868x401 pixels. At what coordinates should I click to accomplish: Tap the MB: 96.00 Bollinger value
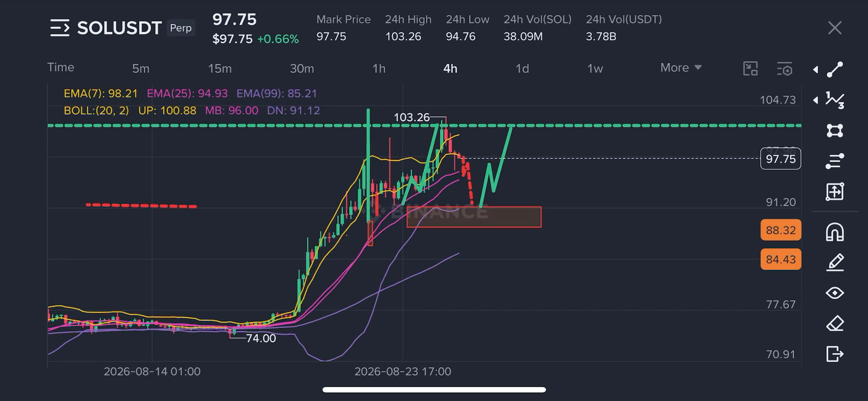coord(231,110)
